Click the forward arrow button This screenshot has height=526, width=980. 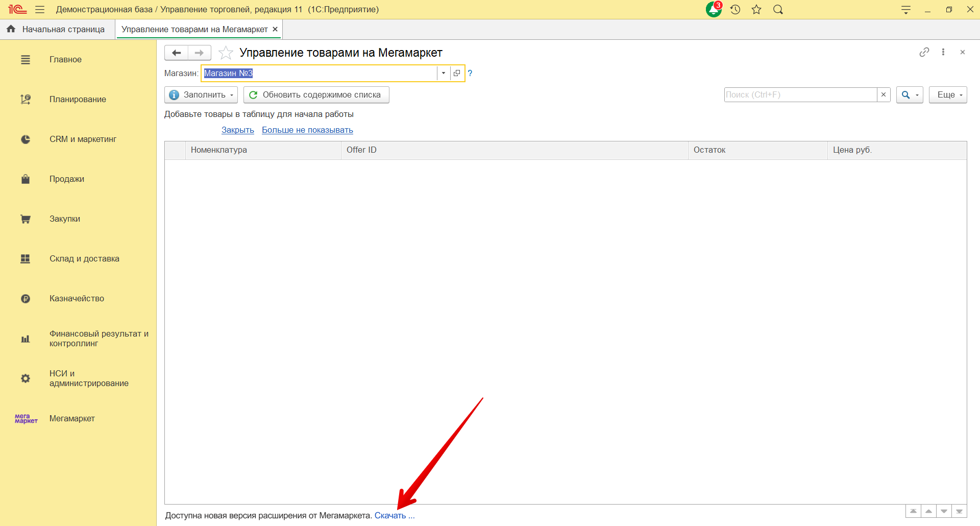pyautogui.click(x=200, y=53)
